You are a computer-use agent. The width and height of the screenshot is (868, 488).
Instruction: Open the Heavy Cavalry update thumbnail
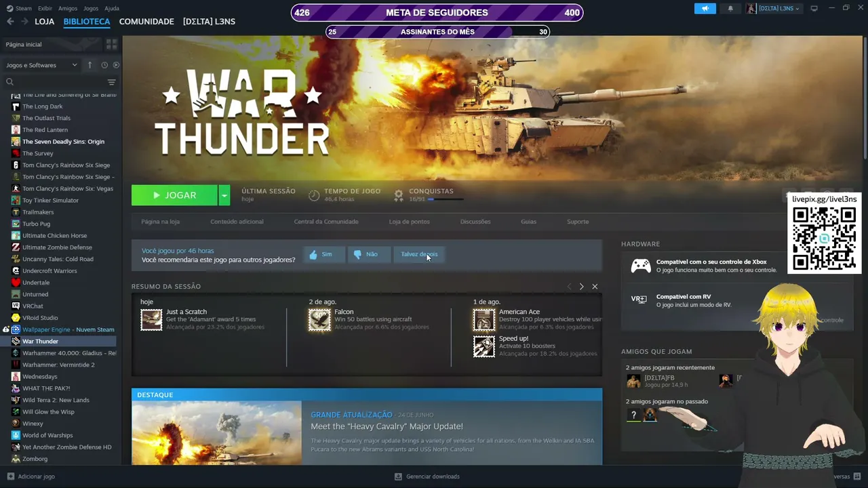[216, 433]
